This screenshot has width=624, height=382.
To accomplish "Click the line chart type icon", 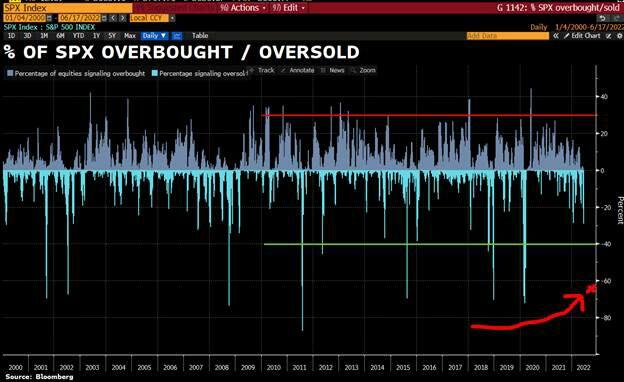I will [177, 36].
